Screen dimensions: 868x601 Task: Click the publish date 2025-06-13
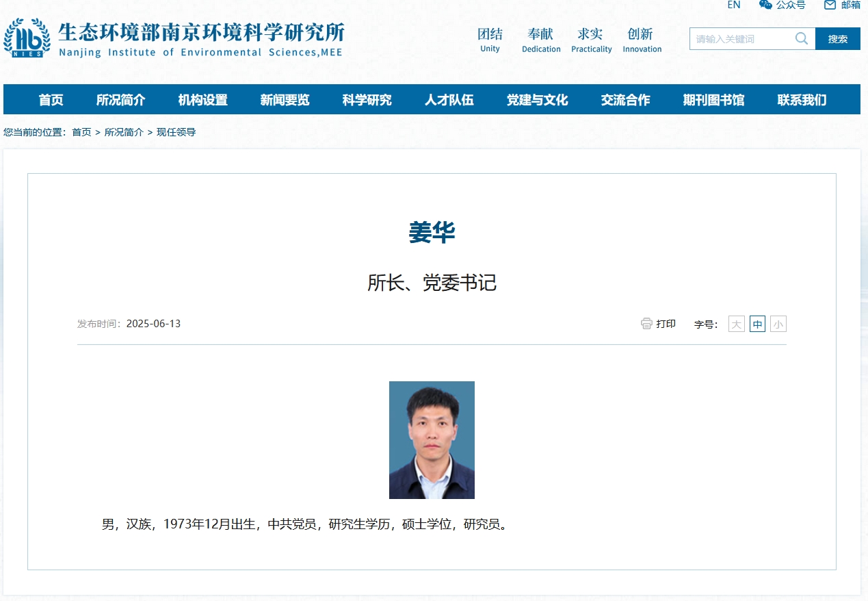[153, 324]
